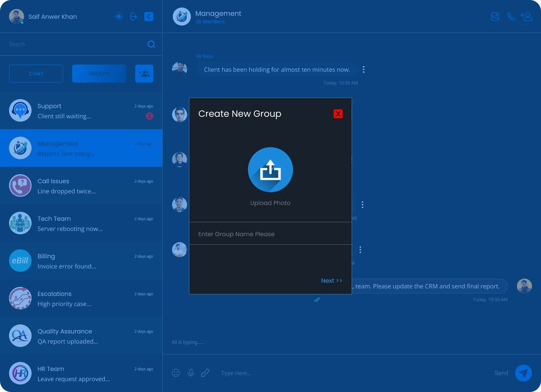
Task: Focus the Enter Group Name Please field
Action: point(270,234)
